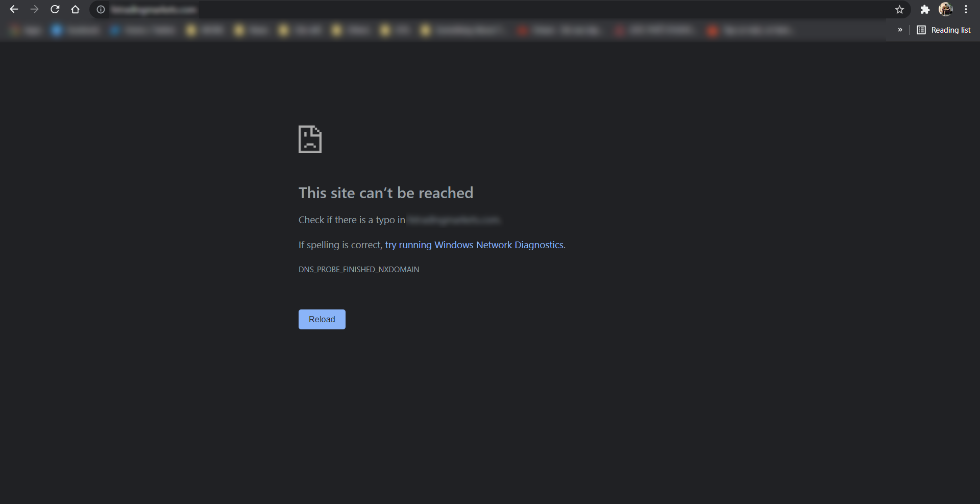The height and width of the screenshot is (504, 980).
Task: Open the profile avatar menu
Action: 945,10
